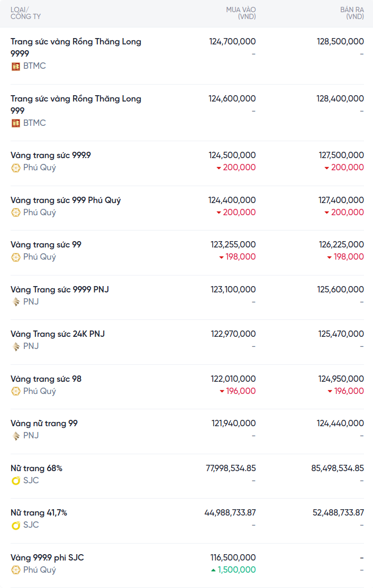This screenshot has height=588, width=373.
Task: Click SJC logo under Nữ trang 41,7%
Action: (16, 525)
